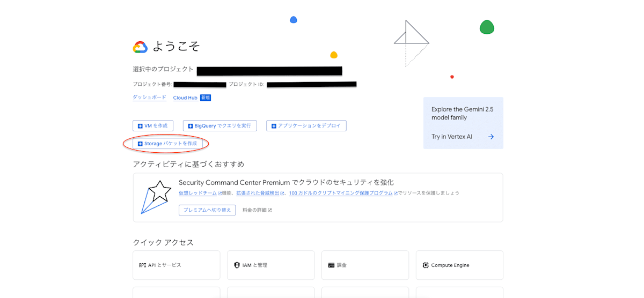
Task: Click plus icon on アプリケーションをデプロイ
Action: click(x=274, y=126)
